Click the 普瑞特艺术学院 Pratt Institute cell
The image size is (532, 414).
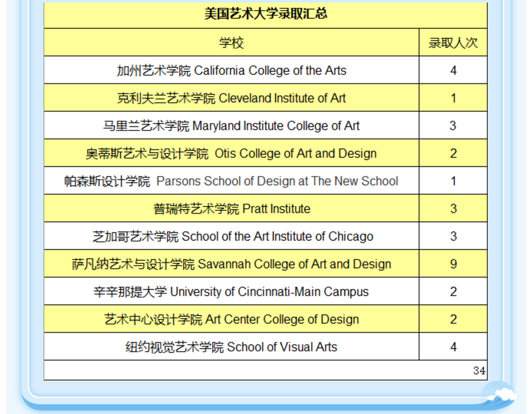231,209
